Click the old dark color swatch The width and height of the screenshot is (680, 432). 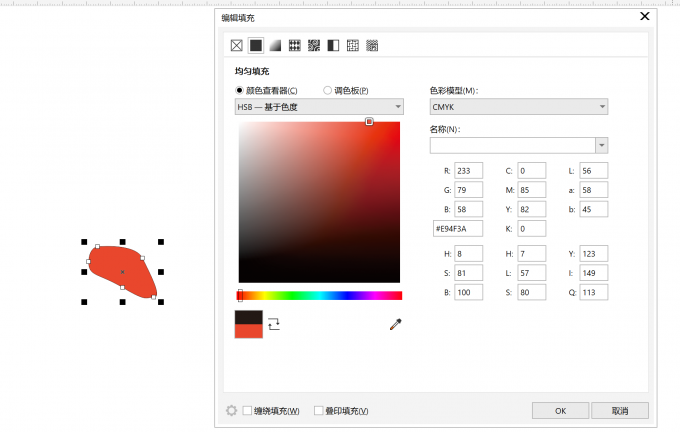248,317
